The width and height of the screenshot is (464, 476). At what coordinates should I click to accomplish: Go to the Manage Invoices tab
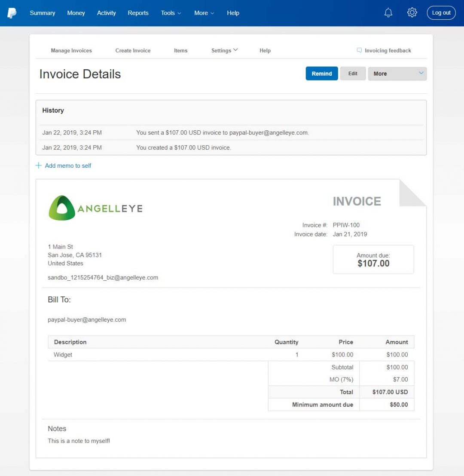pyautogui.click(x=71, y=50)
